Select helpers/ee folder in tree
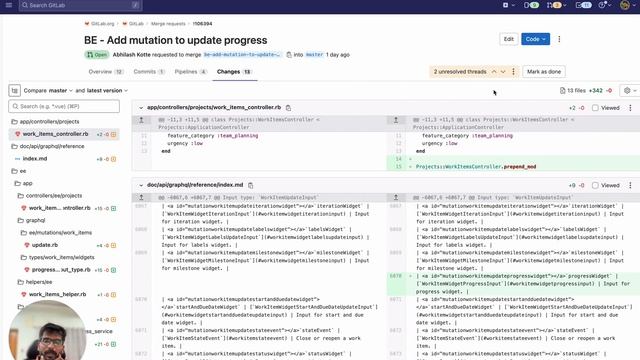This screenshot has height=360, width=640. [x=64, y=282]
